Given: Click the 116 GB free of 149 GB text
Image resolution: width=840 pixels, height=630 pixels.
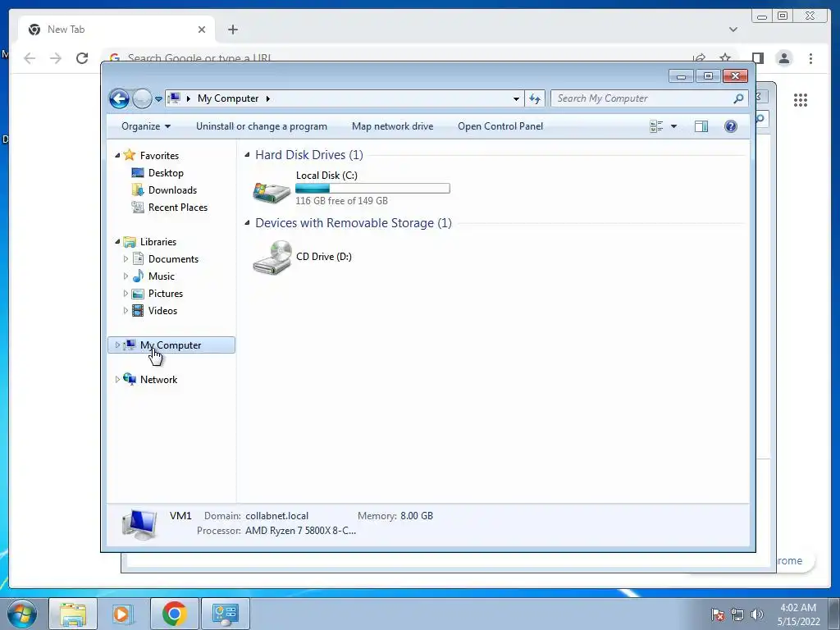Looking at the screenshot, I should [342, 201].
